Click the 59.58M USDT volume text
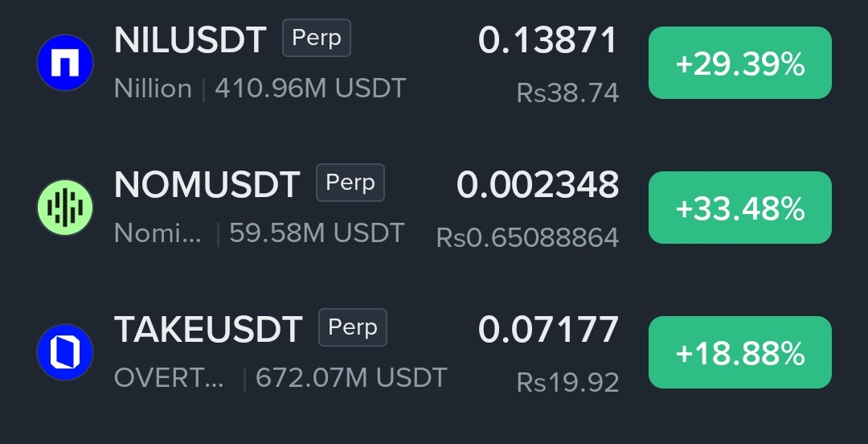The height and width of the screenshot is (444, 868). (x=317, y=233)
